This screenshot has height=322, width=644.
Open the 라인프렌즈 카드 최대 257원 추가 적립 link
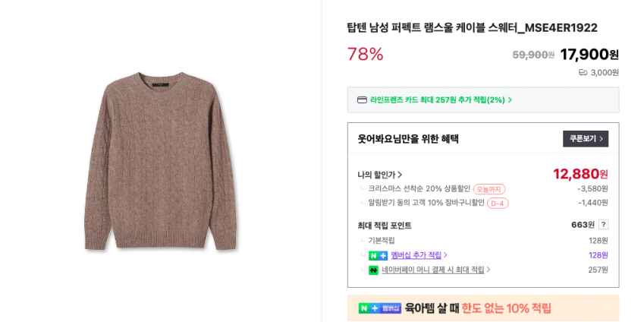coord(437,100)
